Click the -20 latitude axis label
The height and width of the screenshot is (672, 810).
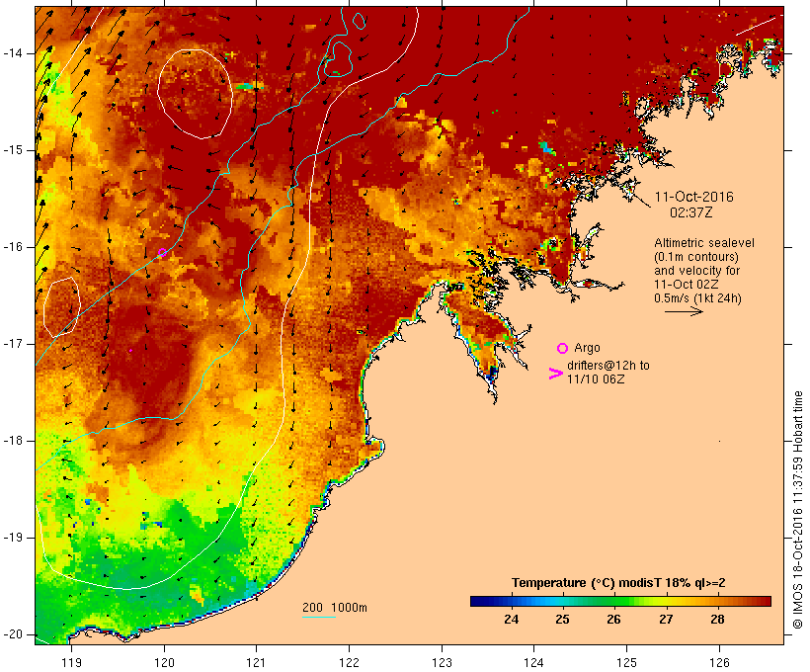point(13,634)
